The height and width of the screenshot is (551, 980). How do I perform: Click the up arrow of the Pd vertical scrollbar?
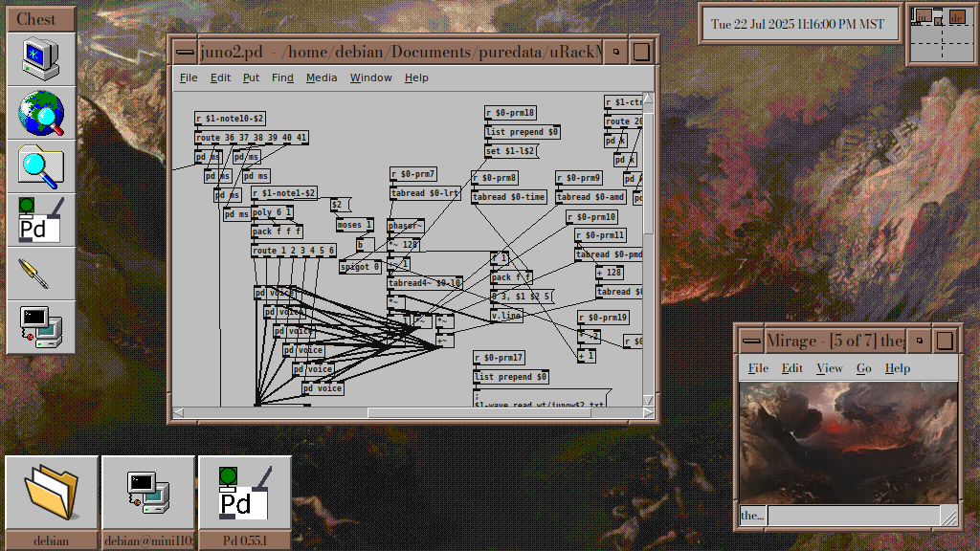[648, 99]
